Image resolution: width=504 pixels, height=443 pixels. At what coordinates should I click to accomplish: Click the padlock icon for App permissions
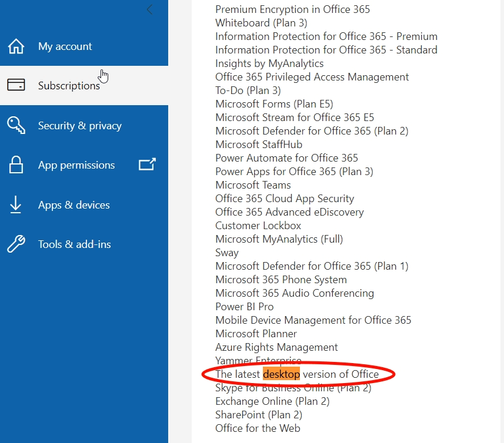16,165
